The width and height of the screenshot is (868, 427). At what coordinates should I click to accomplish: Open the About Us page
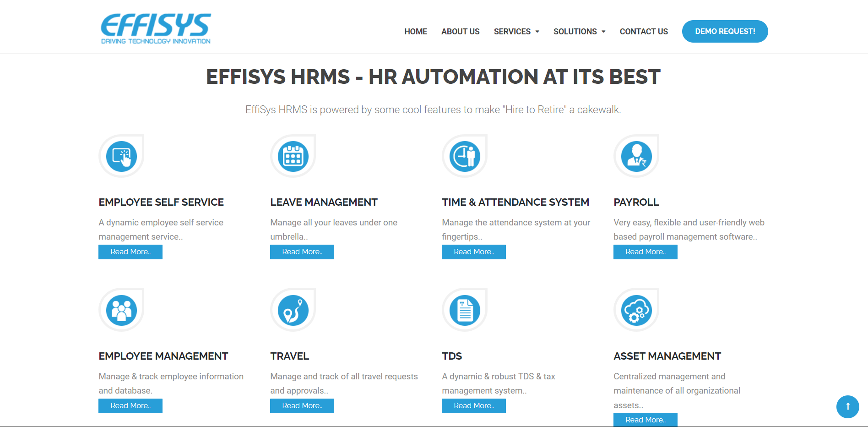tap(461, 32)
